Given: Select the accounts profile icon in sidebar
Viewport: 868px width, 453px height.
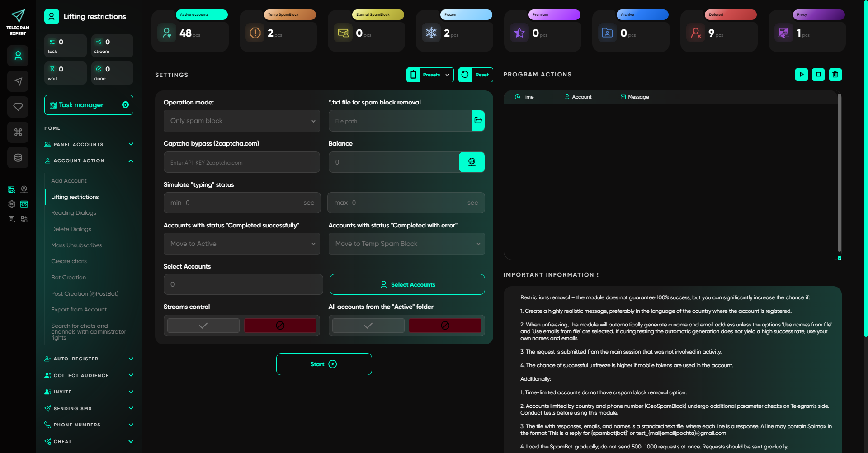Looking at the screenshot, I should pyautogui.click(x=18, y=56).
